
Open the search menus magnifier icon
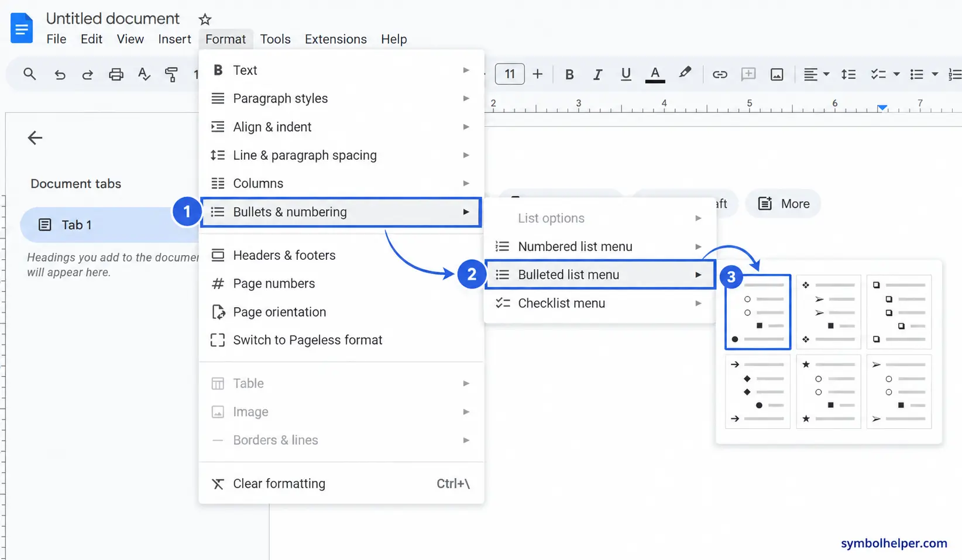[x=29, y=74]
